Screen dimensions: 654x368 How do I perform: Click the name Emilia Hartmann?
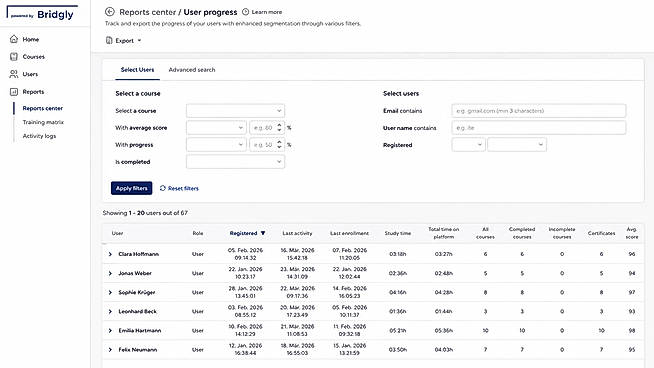pyautogui.click(x=139, y=330)
